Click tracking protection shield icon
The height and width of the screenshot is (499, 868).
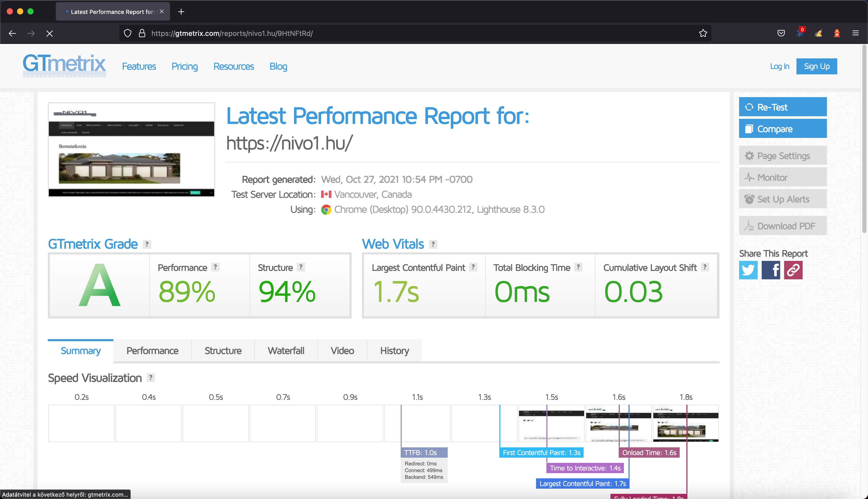(127, 33)
